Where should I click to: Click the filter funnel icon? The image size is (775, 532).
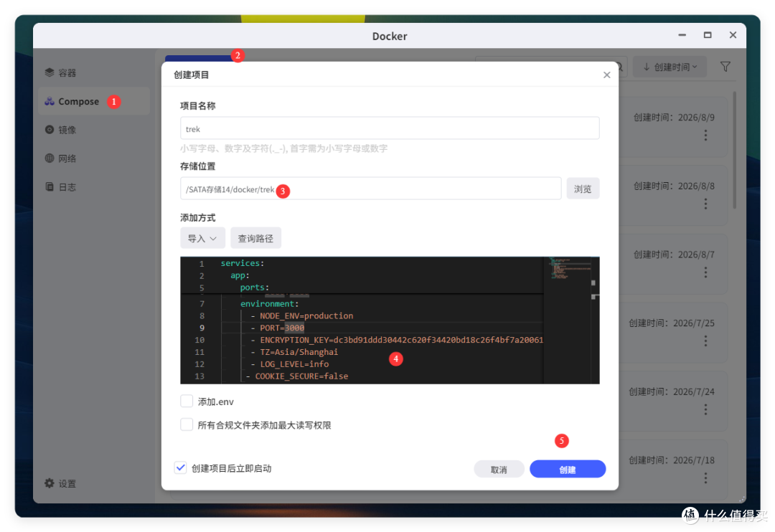click(x=725, y=67)
